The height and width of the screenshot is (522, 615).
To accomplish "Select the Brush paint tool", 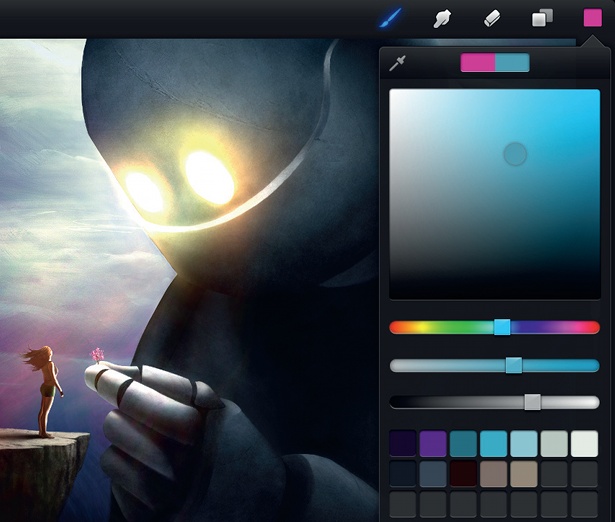I will (x=390, y=18).
